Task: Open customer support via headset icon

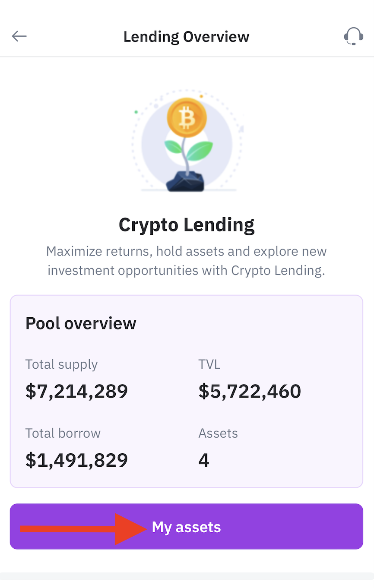Action: [353, 36]
